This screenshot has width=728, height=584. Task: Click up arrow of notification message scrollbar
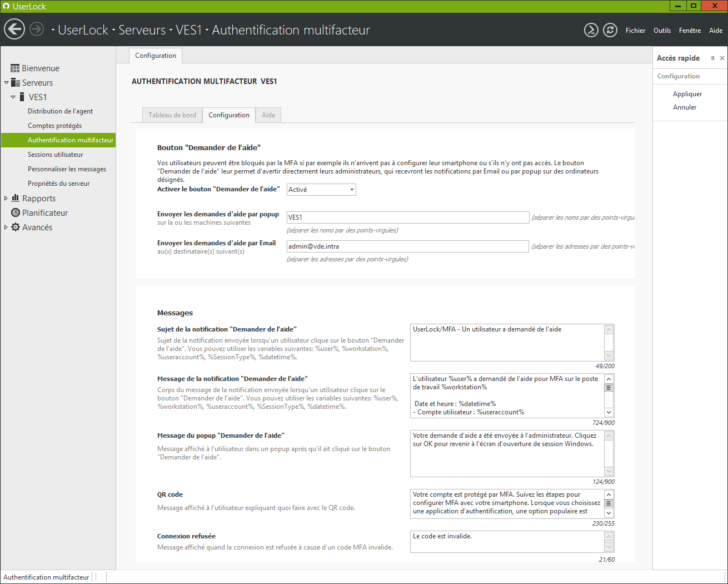click(x=609, y=379)
